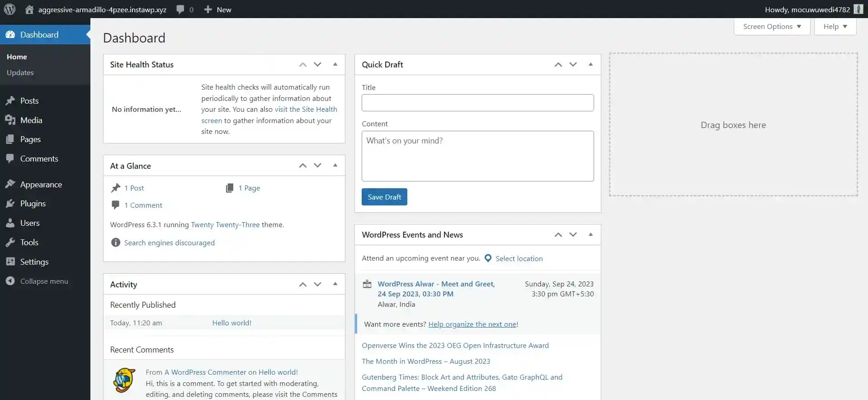Move WordPress Events and News box up
Screen dimensions: 868x400
[x=558, y=234]
